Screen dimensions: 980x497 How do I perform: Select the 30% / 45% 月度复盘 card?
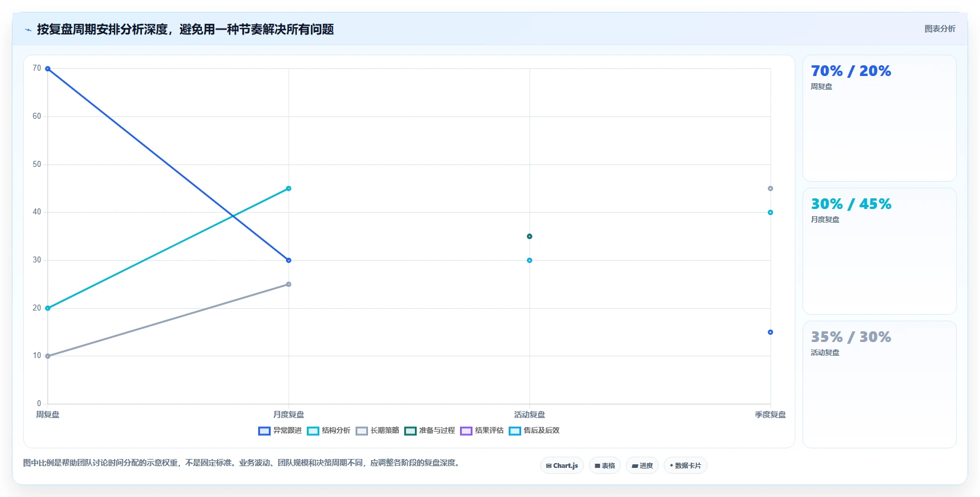[x=880, y=251]
